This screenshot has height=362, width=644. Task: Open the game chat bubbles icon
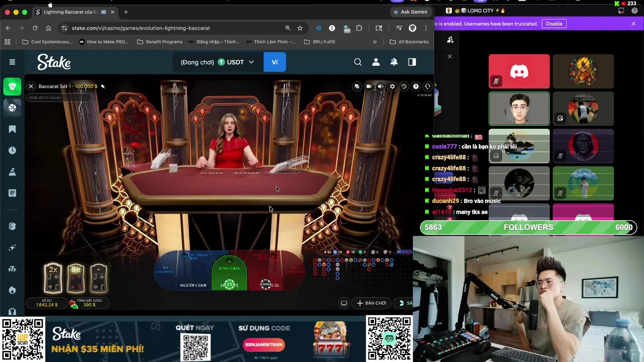click(357, 86)
